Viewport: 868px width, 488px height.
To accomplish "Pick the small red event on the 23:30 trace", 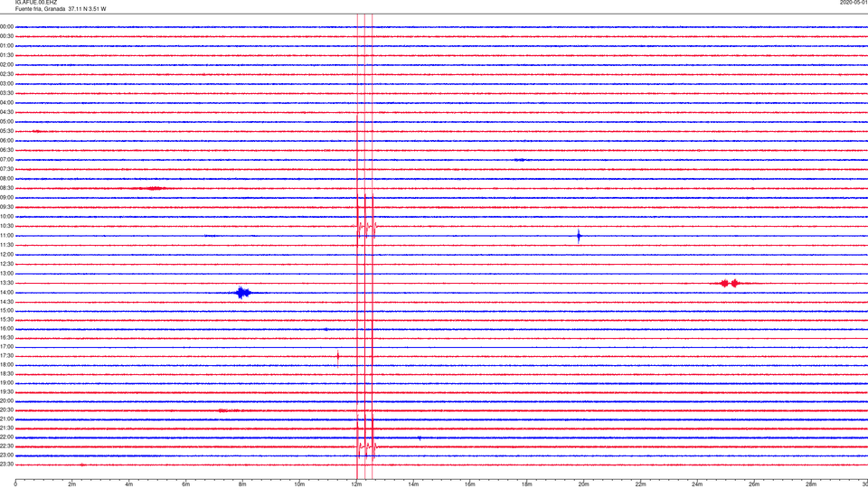I will (82, 465).
